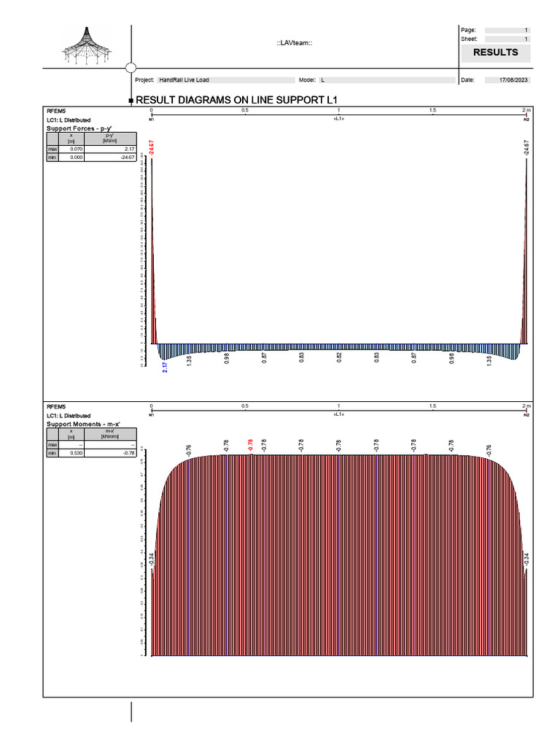This screenshot has height=747, width=560.
Task: Click the L1 line label on the lower ruler
Action: [338, 414]
